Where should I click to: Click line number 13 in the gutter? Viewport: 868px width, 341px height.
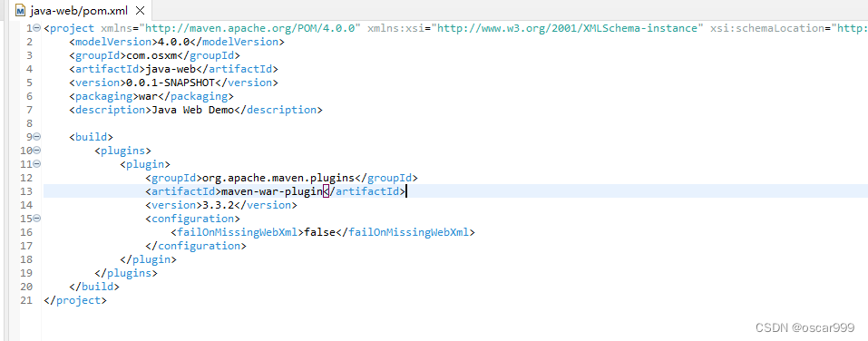[x=26, y=191]
